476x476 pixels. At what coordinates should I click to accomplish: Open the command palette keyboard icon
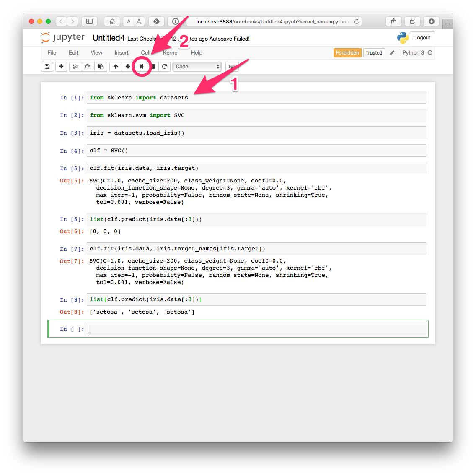[232, 66]
